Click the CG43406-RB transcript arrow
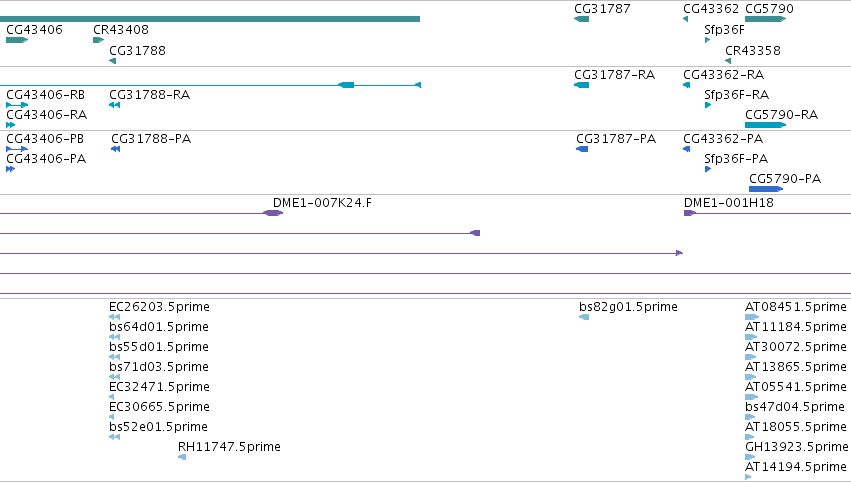Viewport: 851px width, 482px height. (17, 105)
